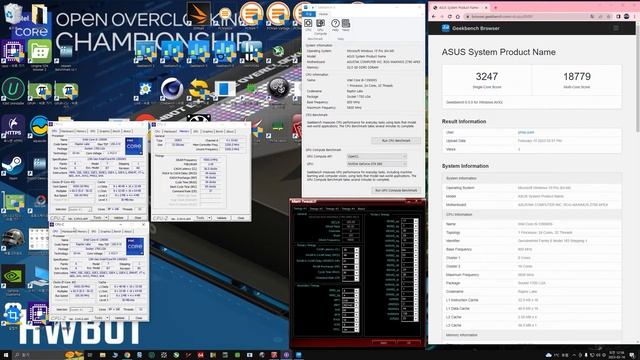Image resolution: width=640 pixels, height=360 pixels.
Task: Click the Run GPU Compute Benchmark button
Action: pyautogui.click(x=396, y=190)
